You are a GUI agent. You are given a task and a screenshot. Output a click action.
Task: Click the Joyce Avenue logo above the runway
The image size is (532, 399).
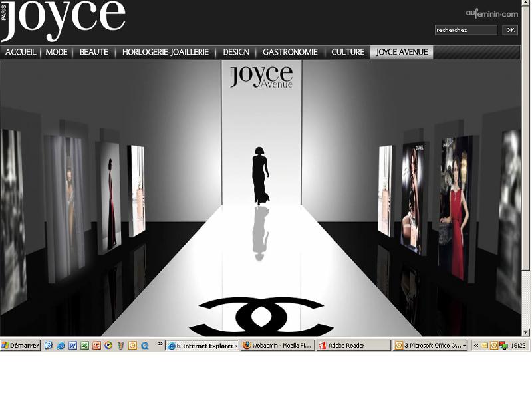coord(261,77)
